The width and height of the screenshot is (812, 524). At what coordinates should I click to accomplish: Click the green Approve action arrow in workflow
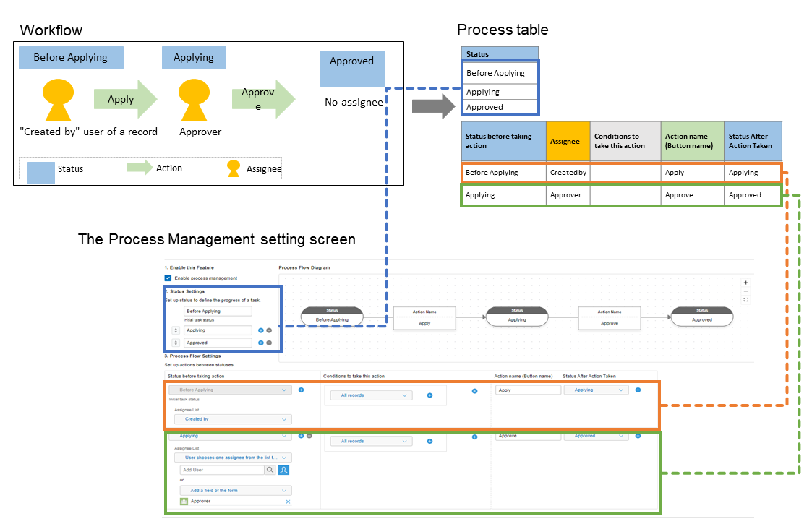(x=264, y=99)
